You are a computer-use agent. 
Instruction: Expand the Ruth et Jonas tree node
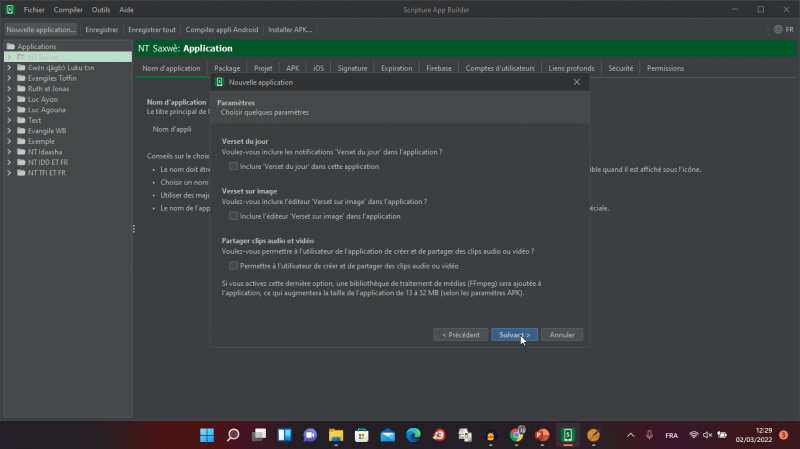9,88
